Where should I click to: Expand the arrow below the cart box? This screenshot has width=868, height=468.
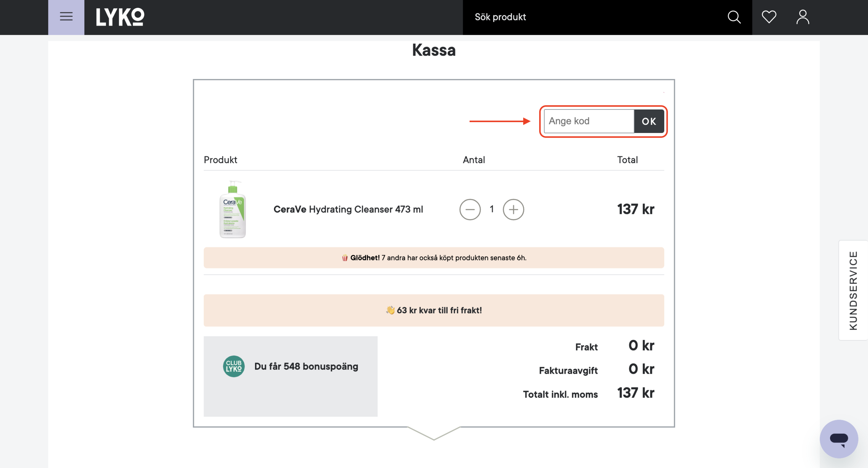tap(434, 433)
